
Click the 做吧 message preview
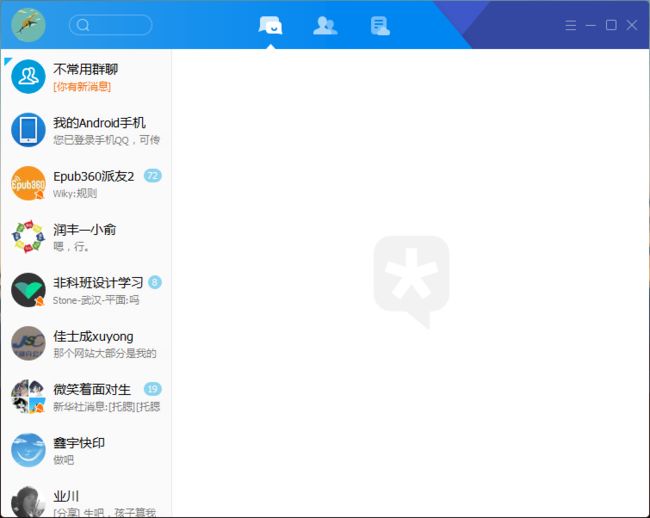[x=63, y=460]
